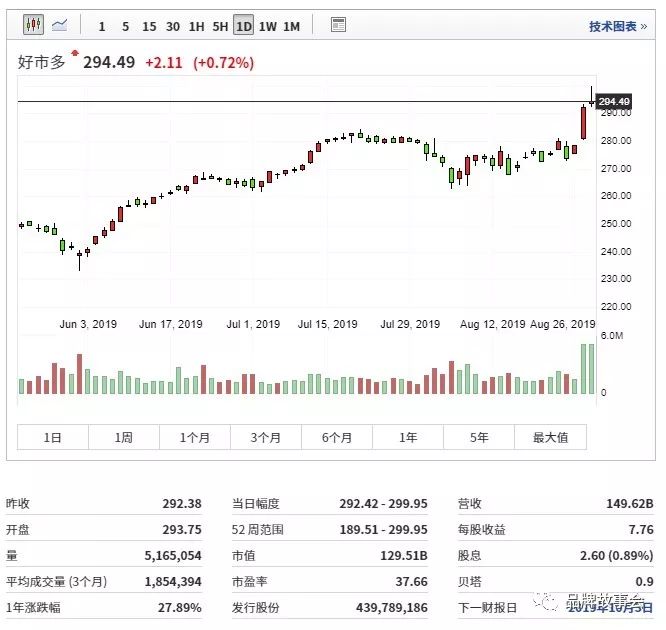Open the 技术图表 link
The image size is (666, 630).
(617, 26)
